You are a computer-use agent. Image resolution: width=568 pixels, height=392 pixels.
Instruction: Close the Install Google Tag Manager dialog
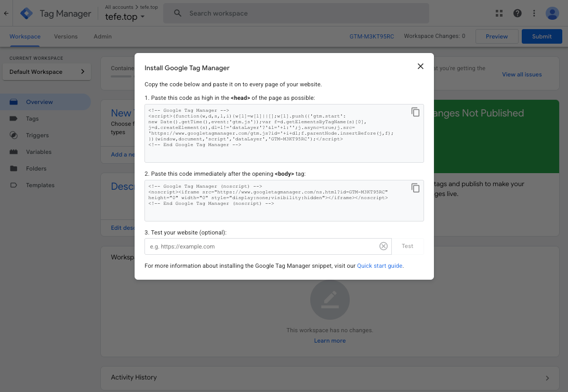pos(420,67)
